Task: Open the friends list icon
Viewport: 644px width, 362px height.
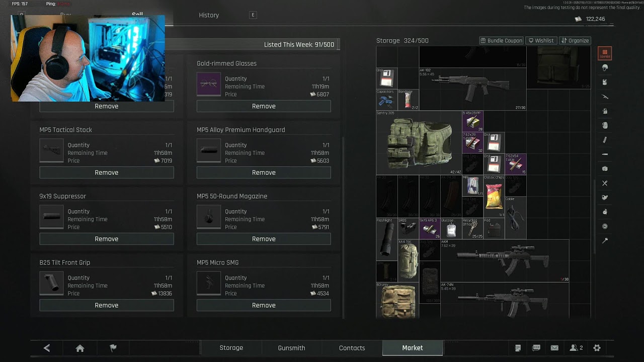Action: click(576, 348)
